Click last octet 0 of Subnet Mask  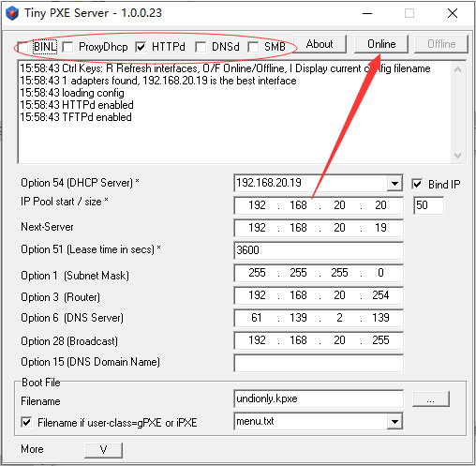tap(380, 273)
